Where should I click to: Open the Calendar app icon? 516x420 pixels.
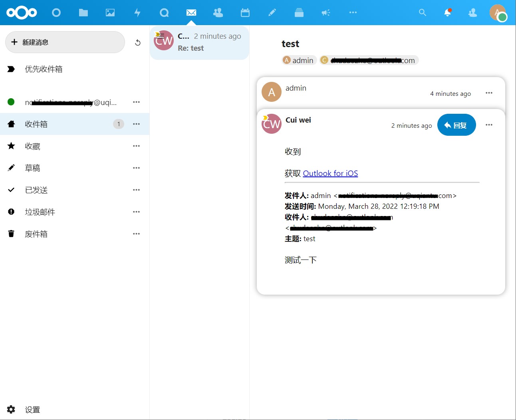245,13
